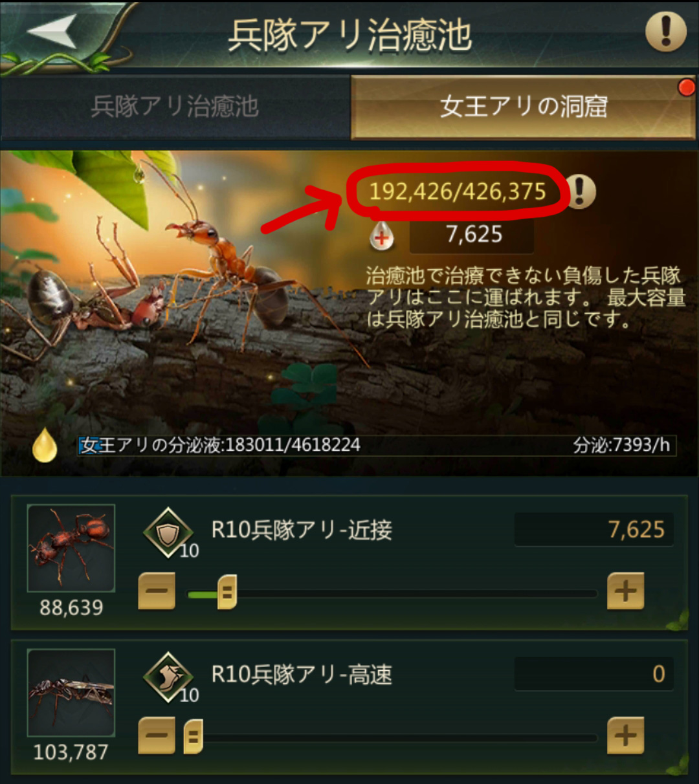Open the top-right exclamation info icon
699x784 pixels.
(666, 30)
